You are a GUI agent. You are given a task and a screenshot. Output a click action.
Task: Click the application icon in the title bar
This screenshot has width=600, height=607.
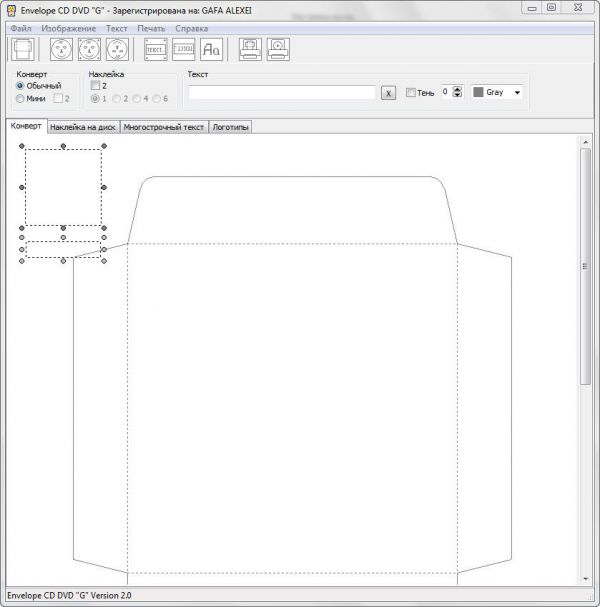tap(12, 10)
